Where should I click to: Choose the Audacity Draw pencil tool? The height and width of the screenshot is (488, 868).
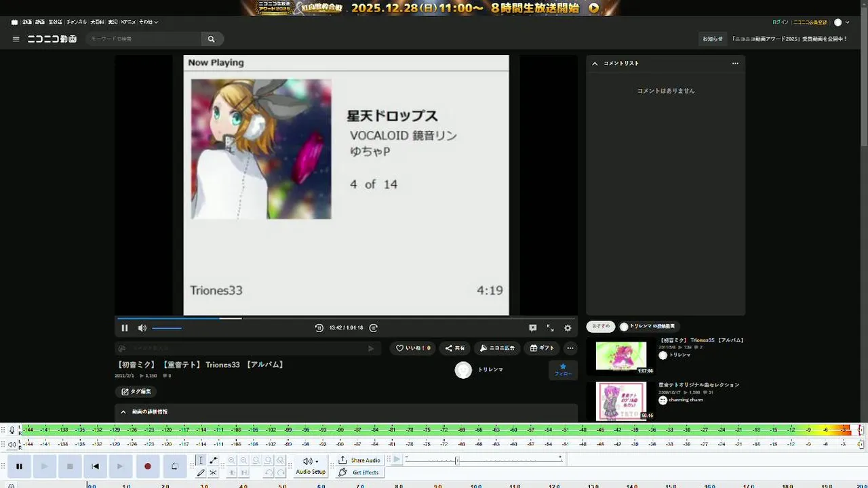click(x=200, y=472)
